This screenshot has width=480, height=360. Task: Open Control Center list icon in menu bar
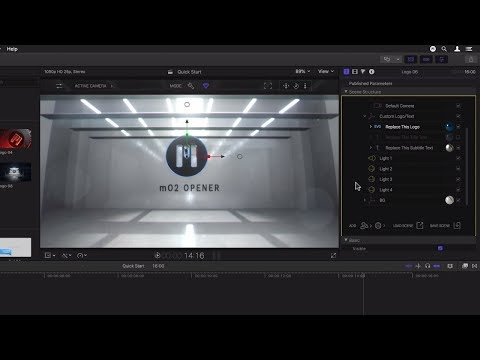pos(469,49)
